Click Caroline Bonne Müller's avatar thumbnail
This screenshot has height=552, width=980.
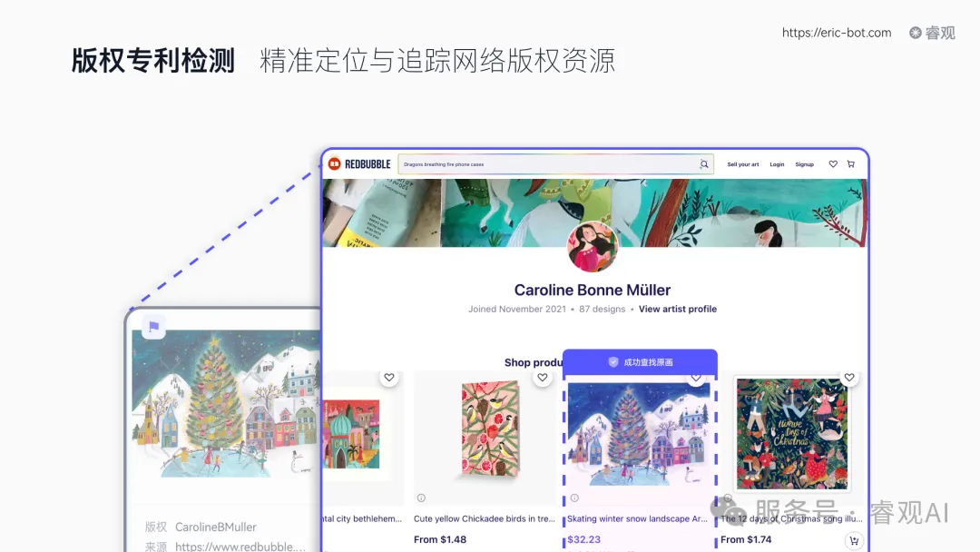pos(593,247)
